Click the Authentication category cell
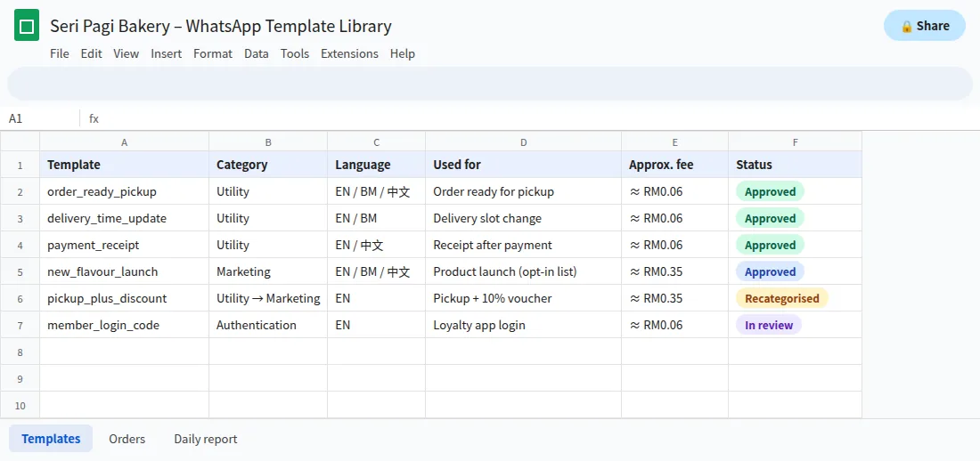The width and height of the screenshot is (980, 461). click(x=268, y=325)
